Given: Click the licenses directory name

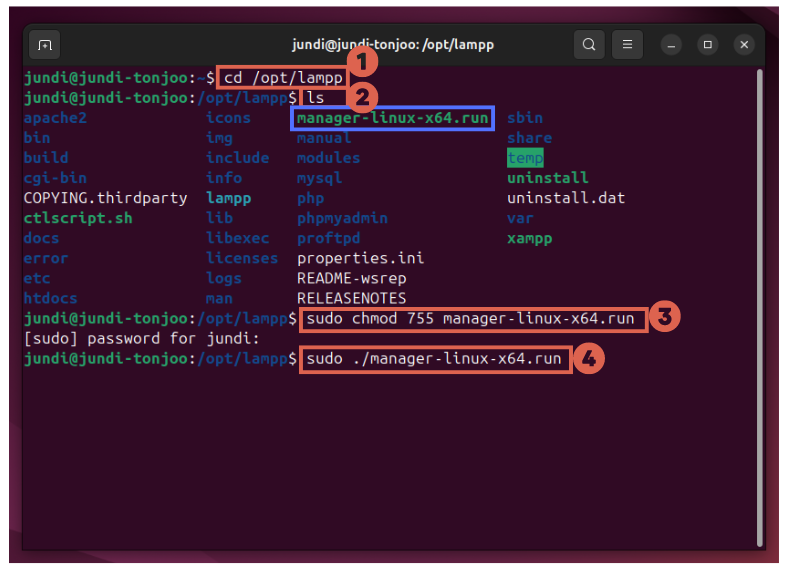Looking at the screenshot, I should click(x=242, y=258).
